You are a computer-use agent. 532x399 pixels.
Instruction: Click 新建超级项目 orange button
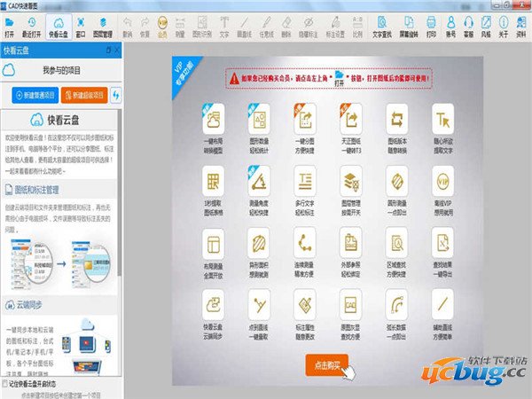point(84,96)
